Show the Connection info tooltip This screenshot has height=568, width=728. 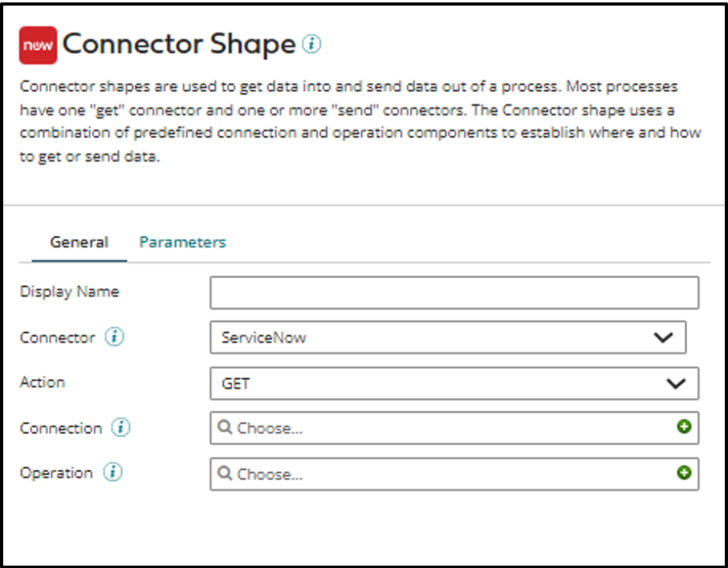coord(122,428)
